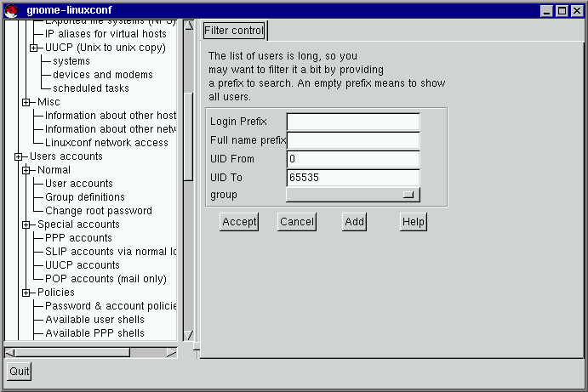588x392 pixels.
Task: Open Group definitions tree item
Action: coord(85,197)
